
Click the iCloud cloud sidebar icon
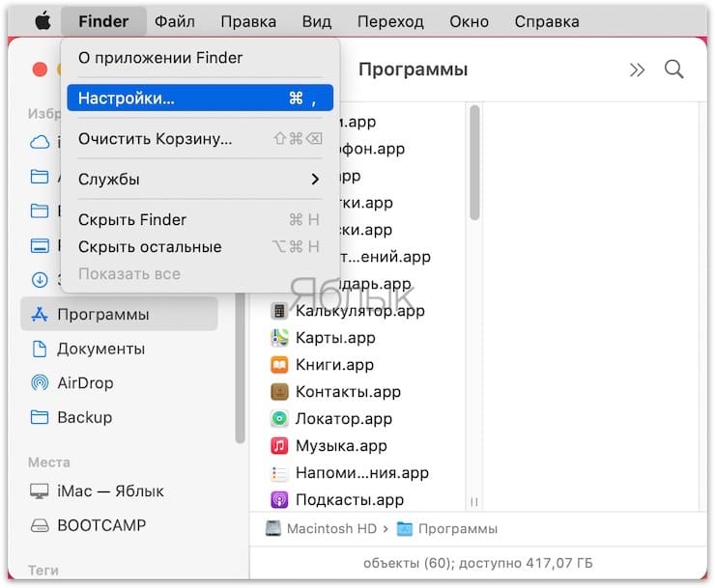coord(40,142)
